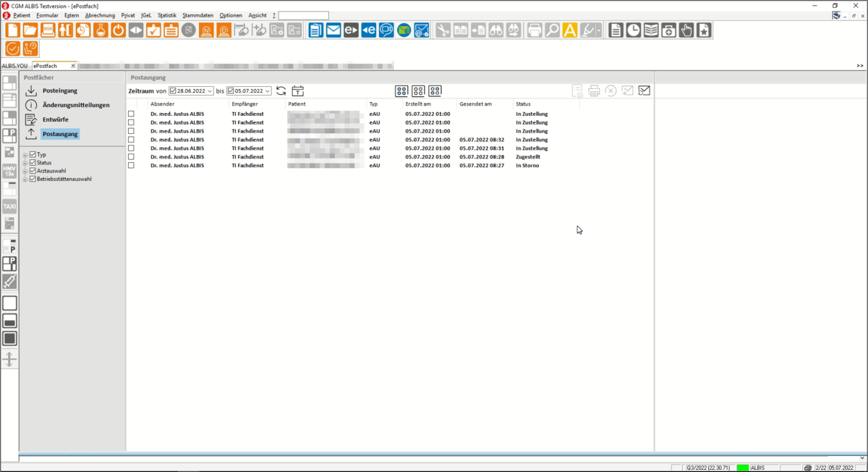The width and height of the screenshot is (868, 472).
Task: Open the orange folder toolbar icon
Action: [x=30, y=30]
